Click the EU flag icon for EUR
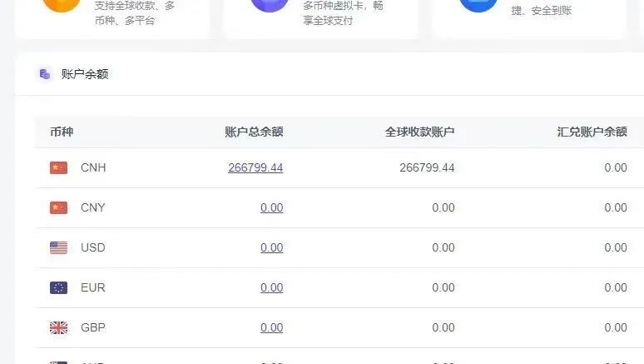644x364 pixels. click(58, 287)
